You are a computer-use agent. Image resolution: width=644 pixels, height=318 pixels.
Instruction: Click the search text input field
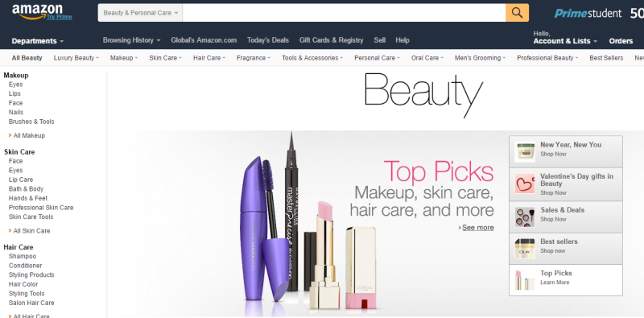point(344,13)
